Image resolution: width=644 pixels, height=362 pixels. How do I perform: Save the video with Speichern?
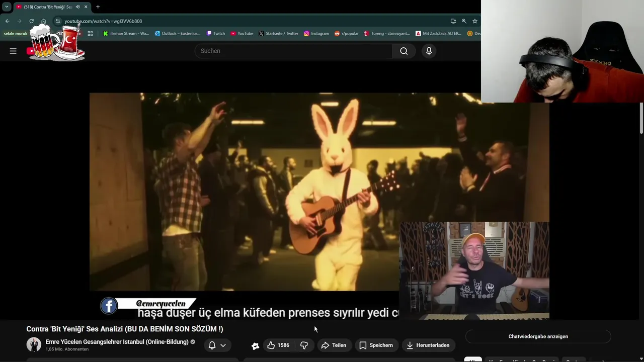(x=376, y=345)
